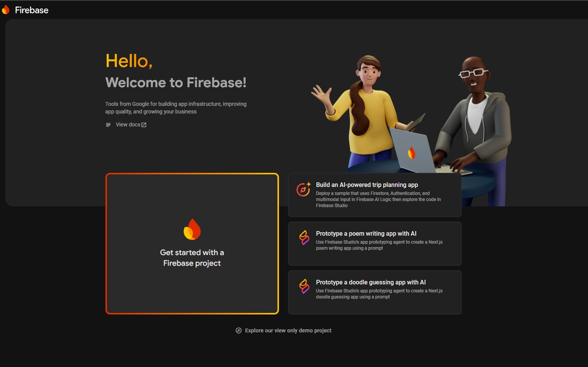Screen dimensions: 588x367
Task: Click the Welcome to Firebase! heading
Action: click(x=176, y=82)
